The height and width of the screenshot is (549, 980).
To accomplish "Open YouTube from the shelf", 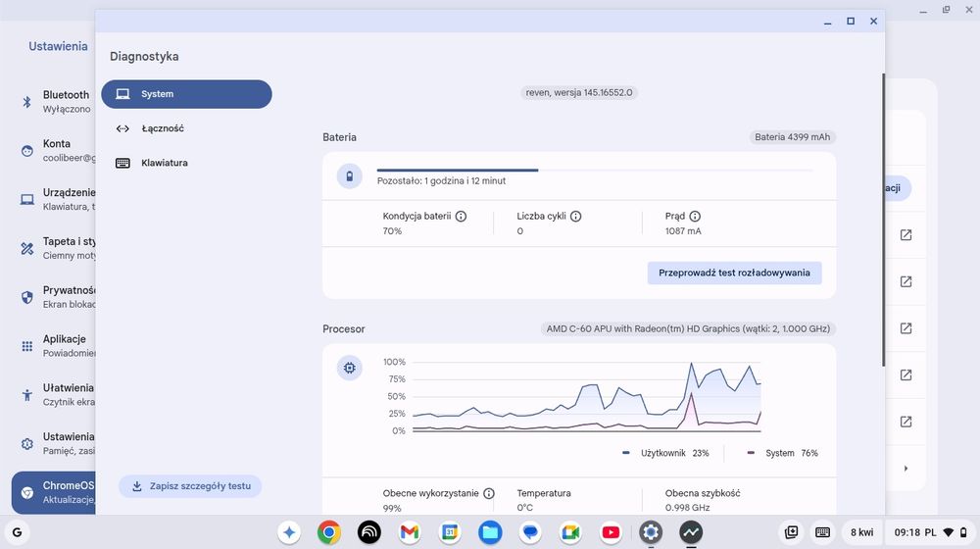I will tap(611, 532).
